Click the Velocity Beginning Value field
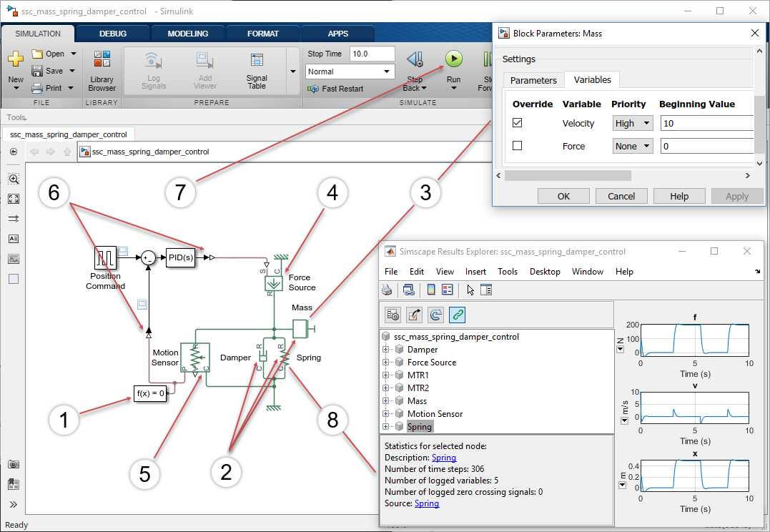770x532 pixels. click(706, 123)
